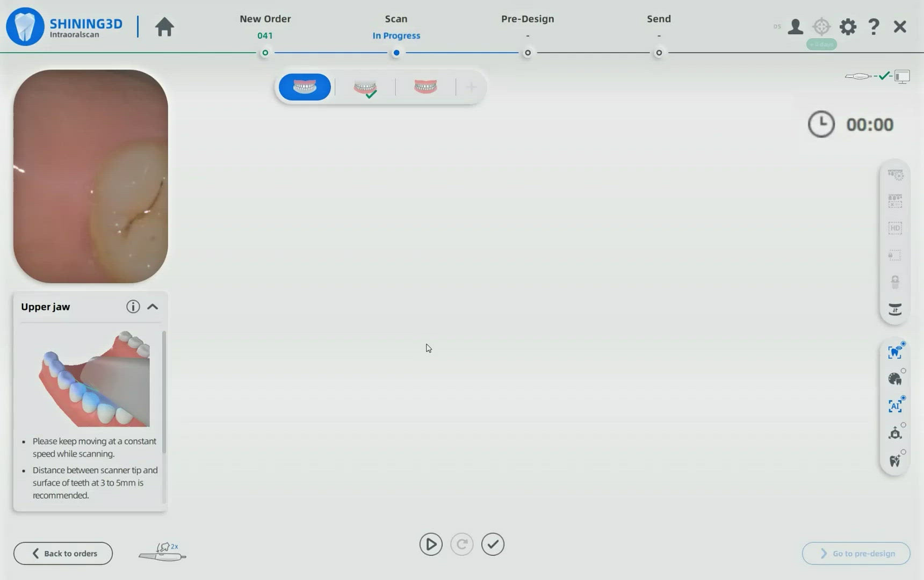The width and height of the screenshot is (924, 580).
Task: Switch to the lower jaw scan tab
Action: click(365, 87)
